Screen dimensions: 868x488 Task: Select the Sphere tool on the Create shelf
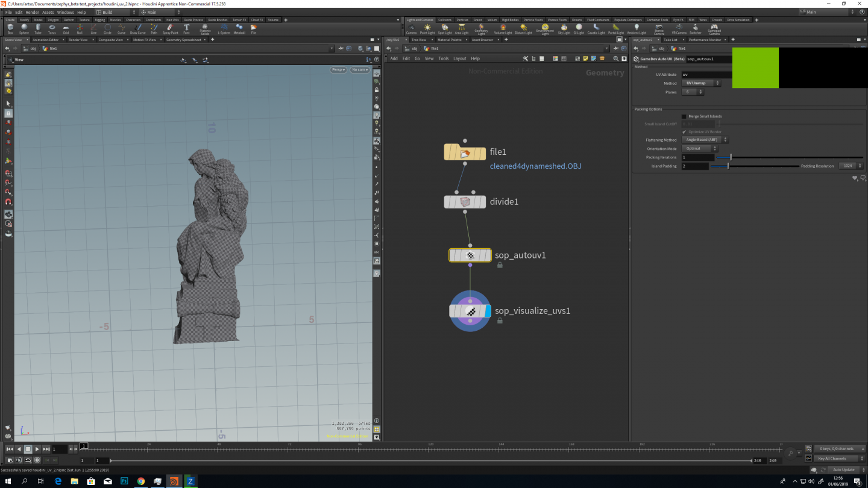point(24,28)
